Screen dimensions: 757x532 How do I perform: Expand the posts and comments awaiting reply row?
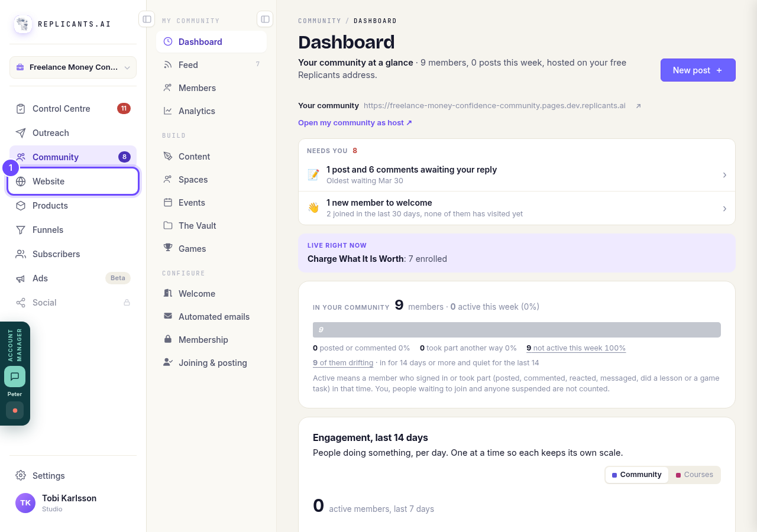[x=517, y=174]
